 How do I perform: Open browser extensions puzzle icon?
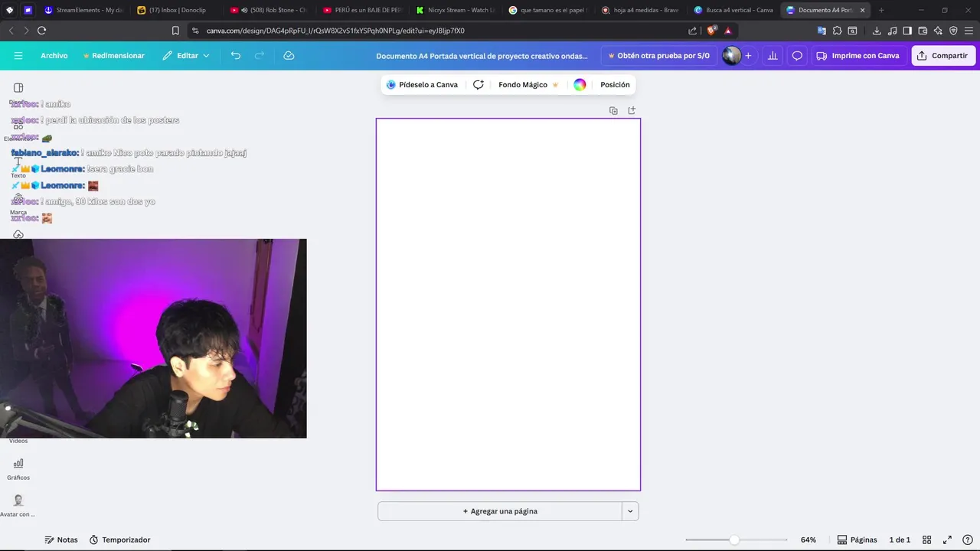[837, 31]
